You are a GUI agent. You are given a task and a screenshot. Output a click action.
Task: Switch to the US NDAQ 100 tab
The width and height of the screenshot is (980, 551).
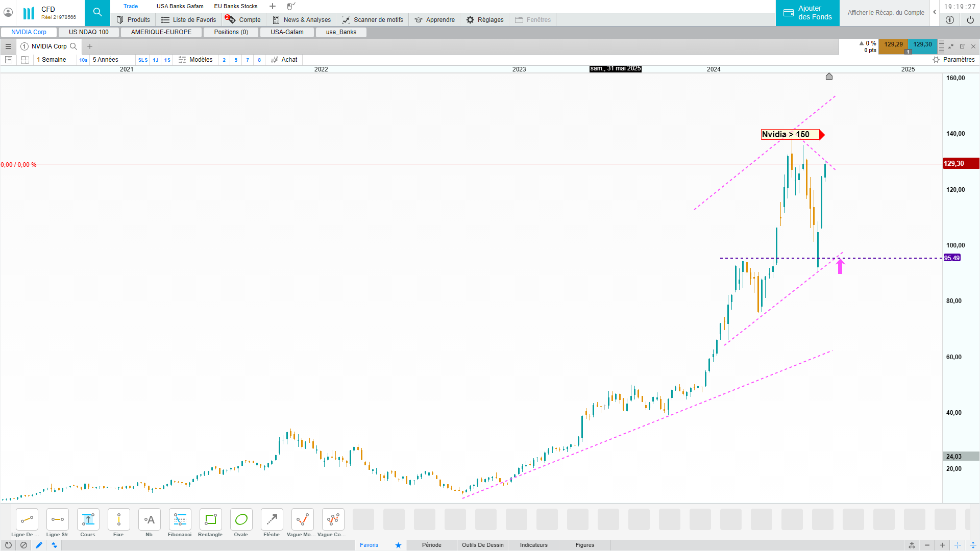pyautogui.click(x=89, y=32)
